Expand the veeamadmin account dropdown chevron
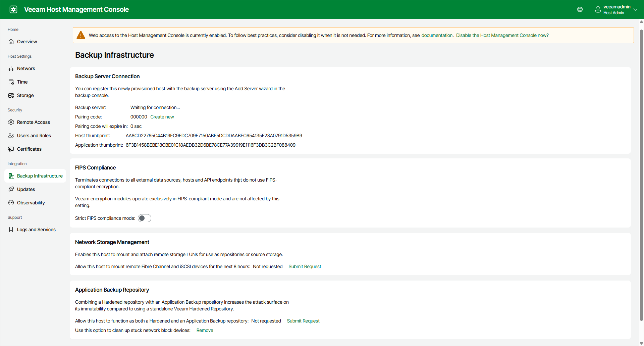Screen dimensions: 644x346 pos(635,9)
